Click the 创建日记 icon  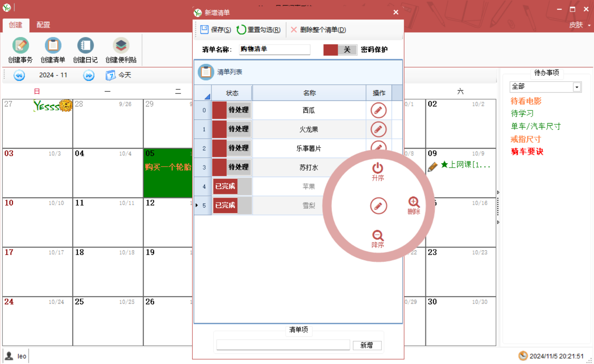click(x=85, y=46)
